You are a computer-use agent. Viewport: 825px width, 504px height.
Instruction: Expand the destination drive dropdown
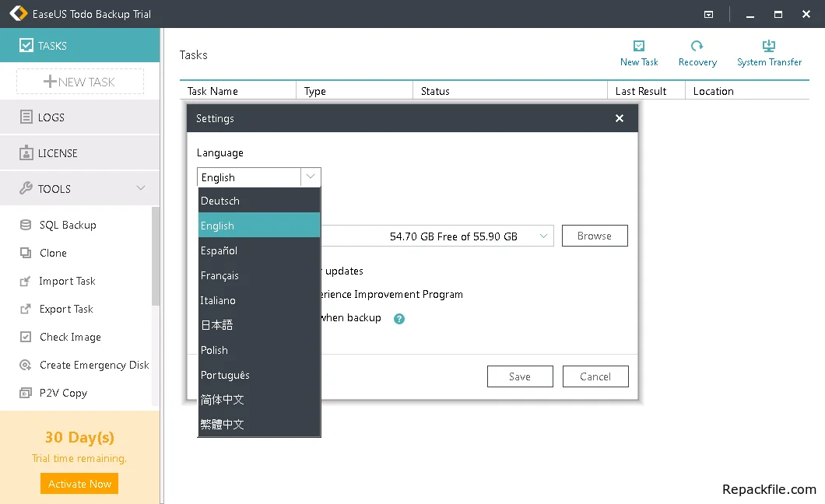coord(543,236)
